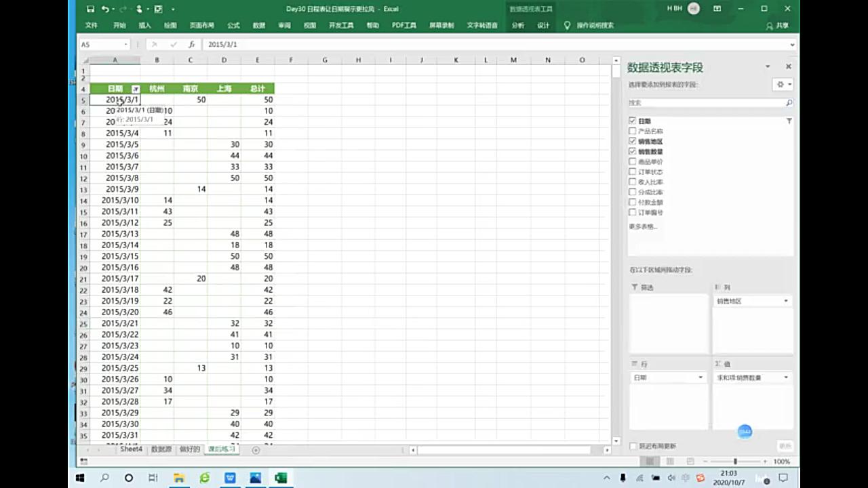Open File Explorer from taskbar
This screenshot has height=488, width=868.
tap(179, 478)
